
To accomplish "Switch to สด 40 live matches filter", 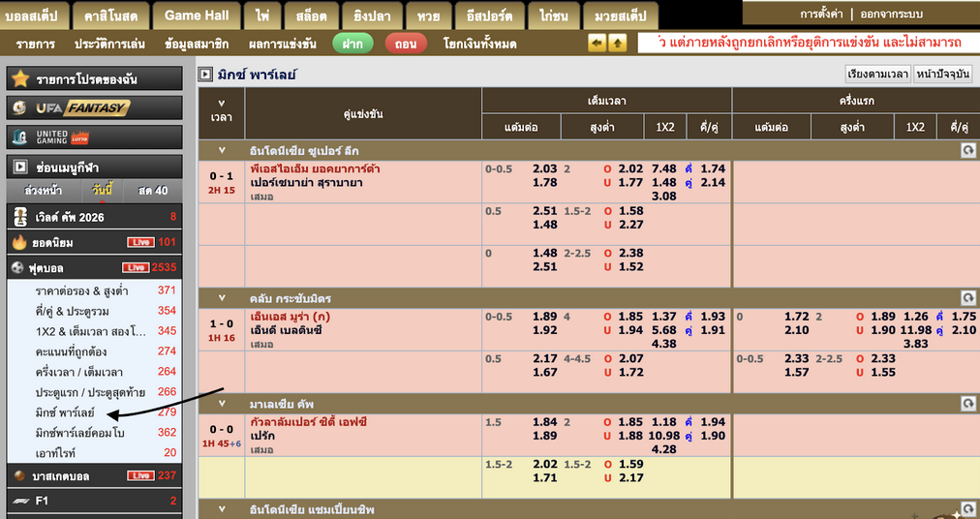I will click(x=152, y=190).
